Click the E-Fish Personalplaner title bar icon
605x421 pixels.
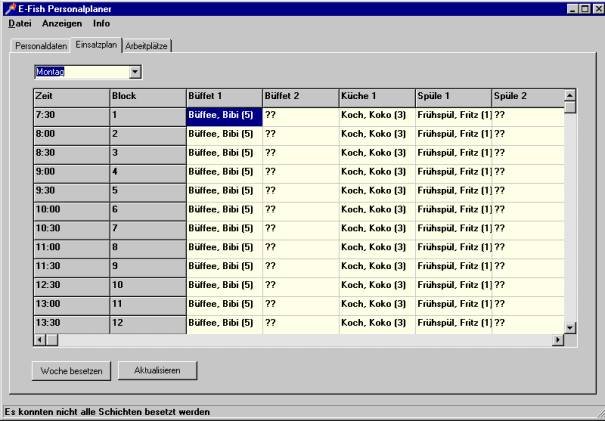(9, 8)
